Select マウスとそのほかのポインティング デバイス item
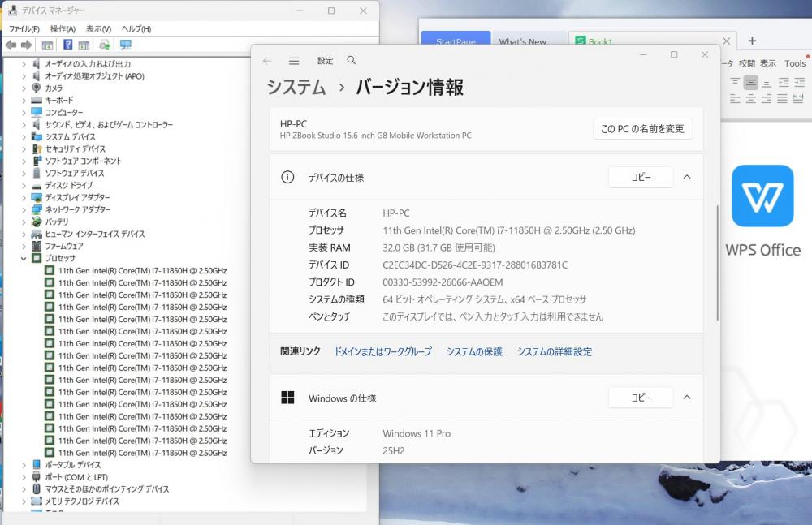The height and width of the screenshot is (525, 812). pos(106,489)
